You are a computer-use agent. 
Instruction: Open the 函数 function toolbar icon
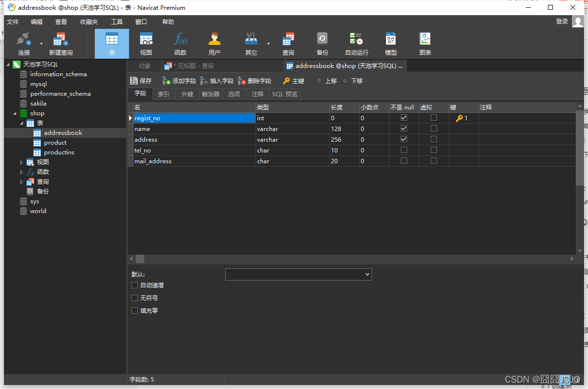(x=180, y=44)
